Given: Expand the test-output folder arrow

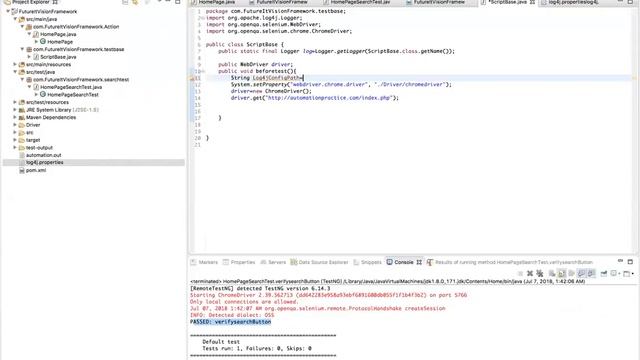Looking at the screenshot, I should pos(16,147).
